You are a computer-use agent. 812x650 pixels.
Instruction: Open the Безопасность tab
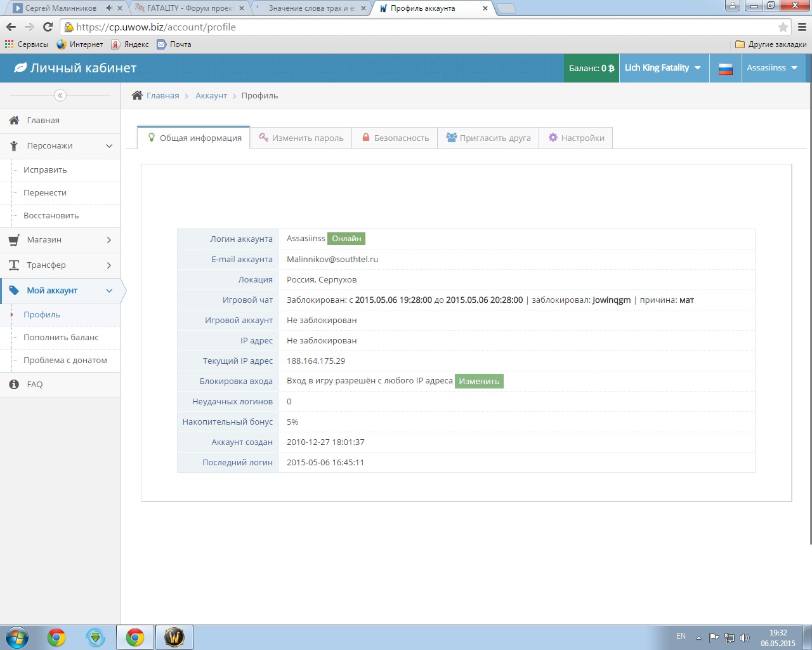point(395,138)
